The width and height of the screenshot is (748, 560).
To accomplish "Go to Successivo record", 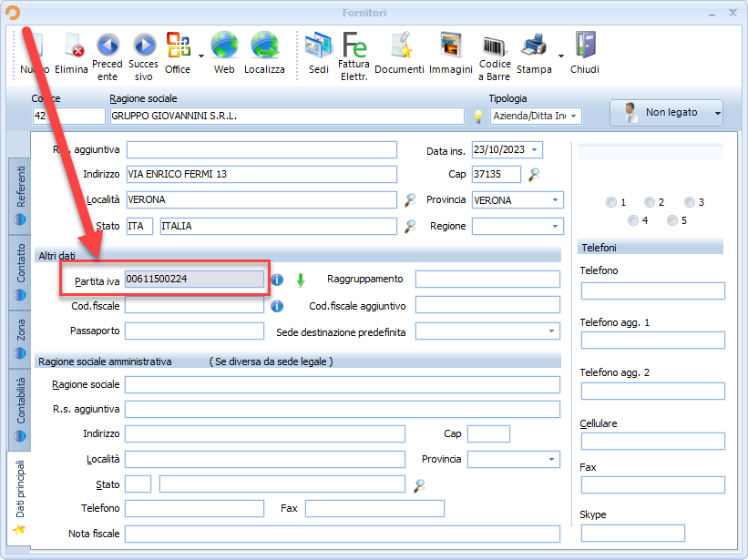I will coord(144,46).
